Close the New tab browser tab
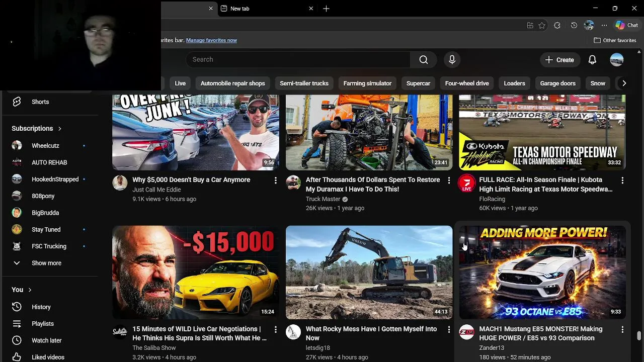 pyautogui.click(x=311, y=9)
